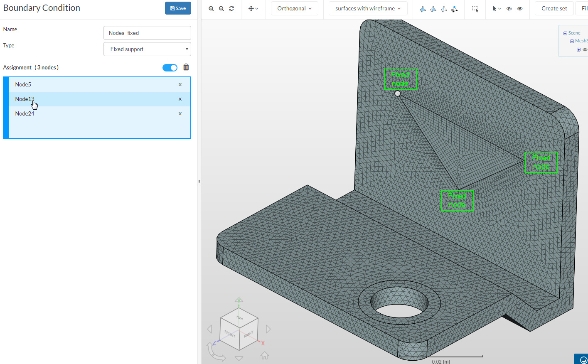Open the surfaces with wireframe render dropdown
588x364 pixels.
368,8
